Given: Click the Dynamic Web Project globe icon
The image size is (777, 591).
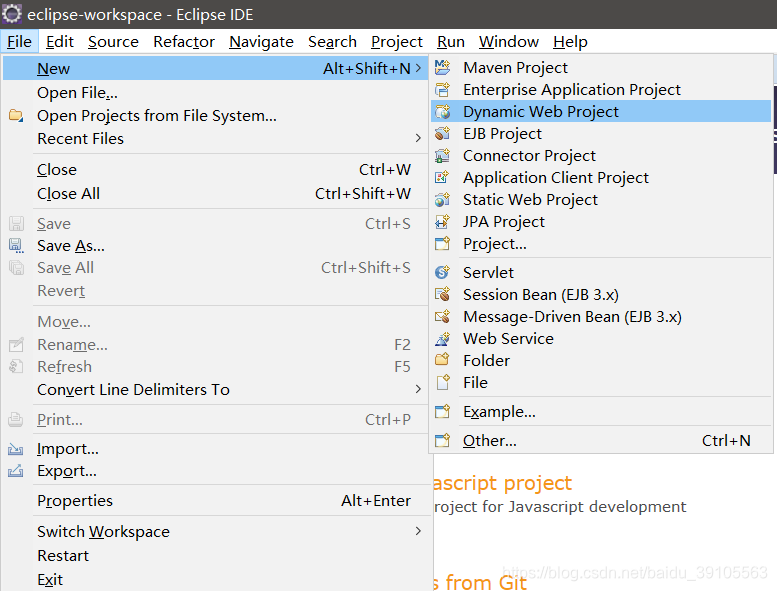Looking at the screenshot, I should pos(442,111).
